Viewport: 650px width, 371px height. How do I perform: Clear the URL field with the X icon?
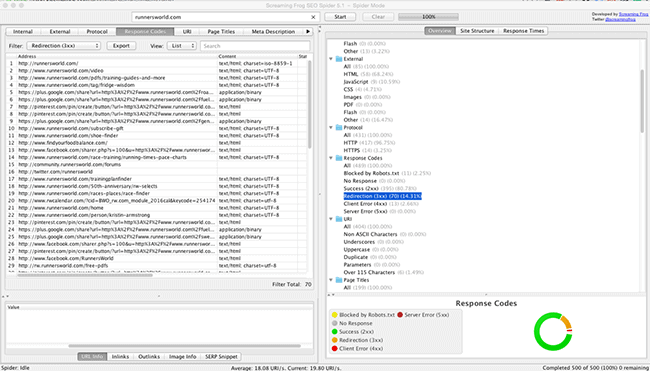click(x=313, y=17)
